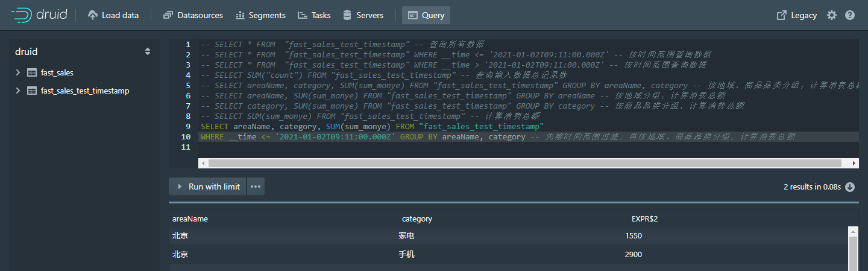Expand the fast_sales_test_timestamp tree node

17,91
